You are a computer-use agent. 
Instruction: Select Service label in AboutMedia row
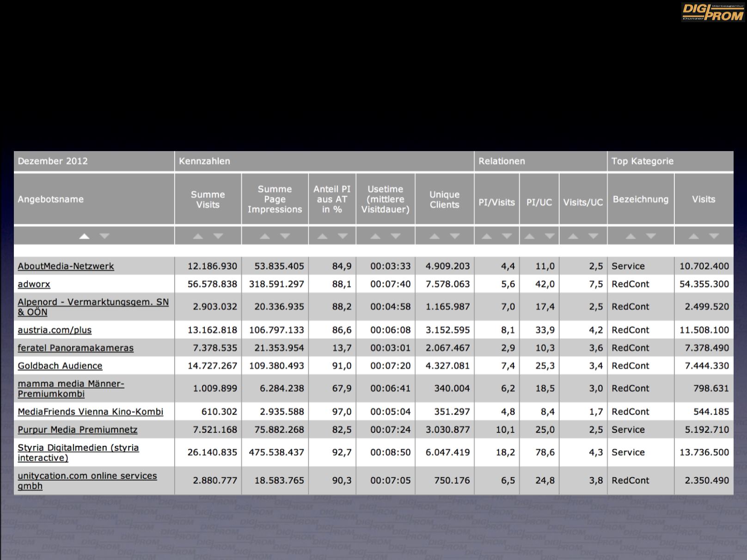[628, 266]
